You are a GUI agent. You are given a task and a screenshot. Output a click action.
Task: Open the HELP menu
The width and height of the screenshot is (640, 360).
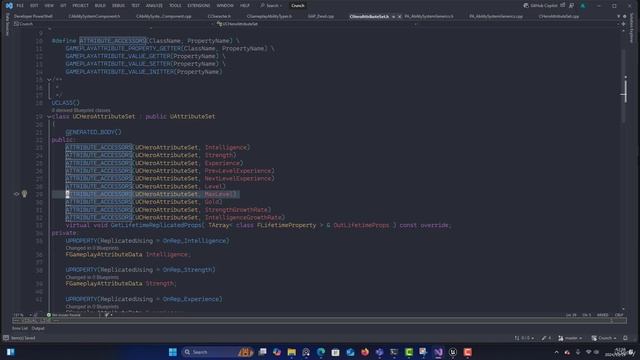[245, 6]
